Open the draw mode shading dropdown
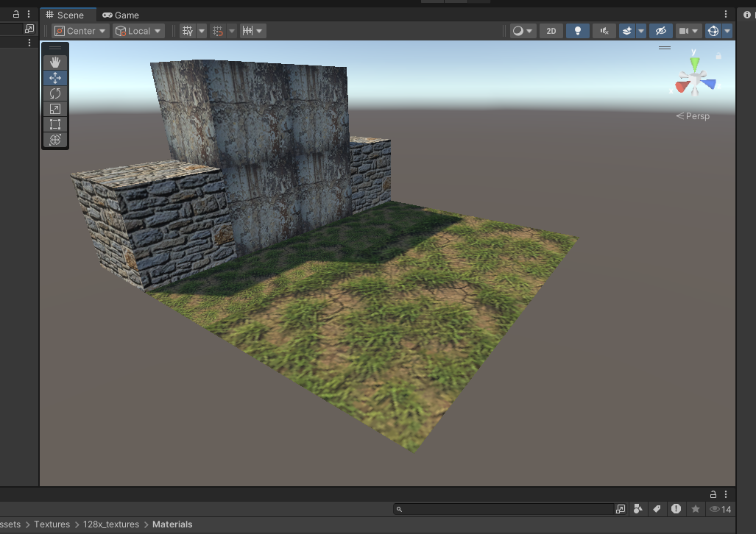 (x=523, y=31)
